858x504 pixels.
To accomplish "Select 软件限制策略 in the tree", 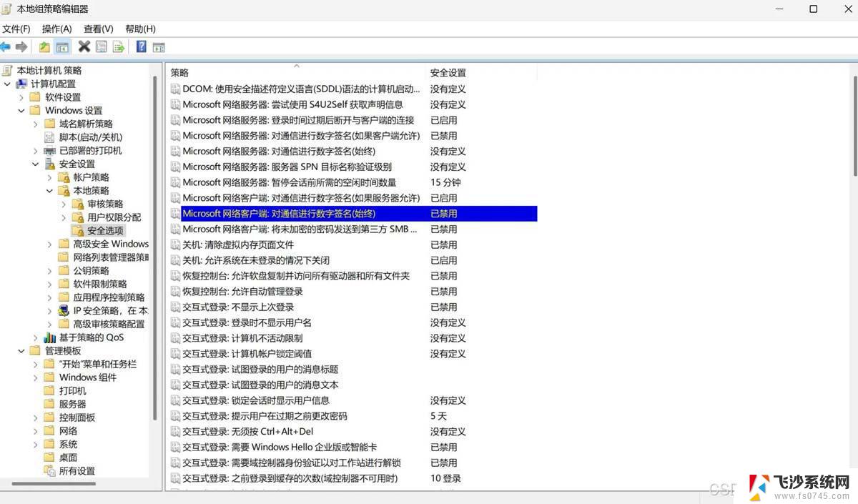I will coord(100,284).
